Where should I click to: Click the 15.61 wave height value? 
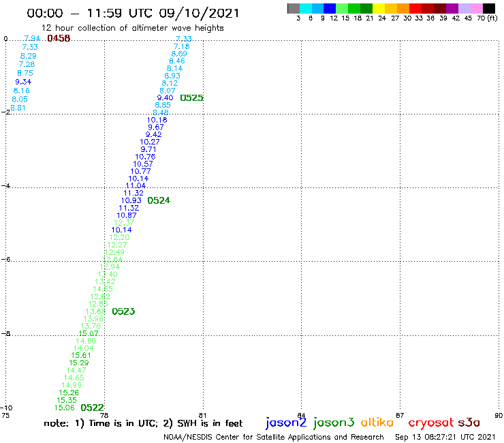(81, 356)
